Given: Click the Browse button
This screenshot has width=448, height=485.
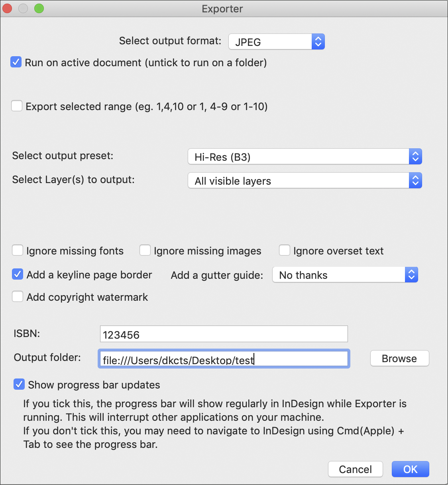Looking at the screenshot, I should [400, 358].
